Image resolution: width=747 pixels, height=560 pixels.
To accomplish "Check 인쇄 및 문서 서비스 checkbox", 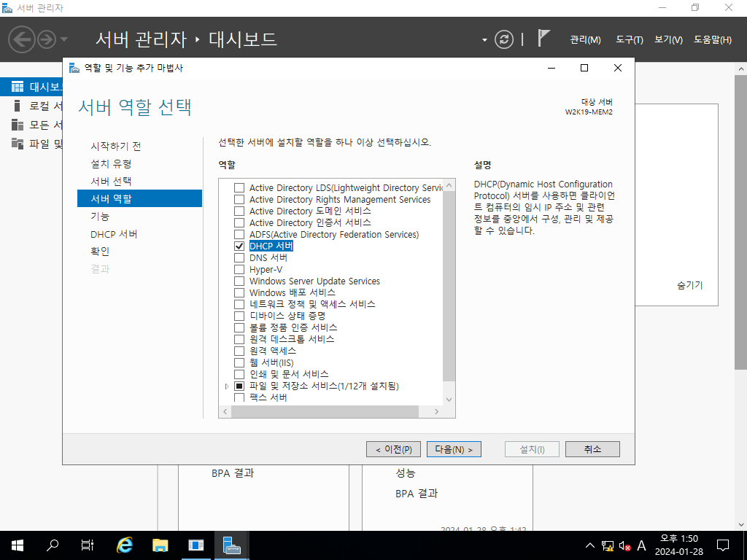I will click(239, 374).
